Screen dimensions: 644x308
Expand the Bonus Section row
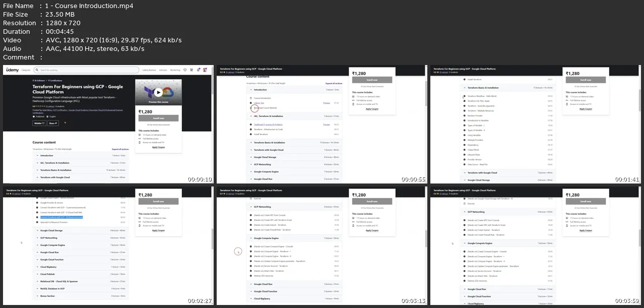click(x=81, y=296)
